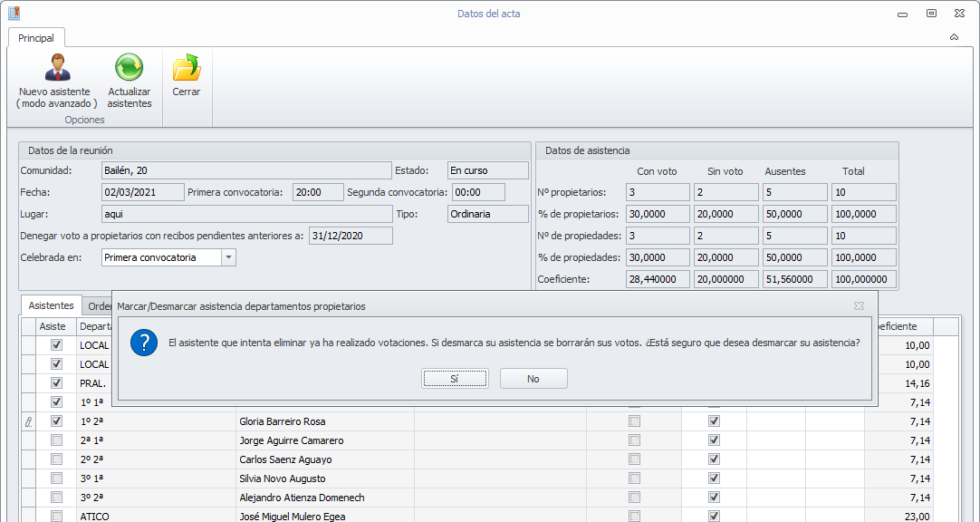Click the Fecha field showing 02/03/2021
Image resolution: width=980 pixels, height=522 pixels.
pyautogui.click(x=141, y=192)
